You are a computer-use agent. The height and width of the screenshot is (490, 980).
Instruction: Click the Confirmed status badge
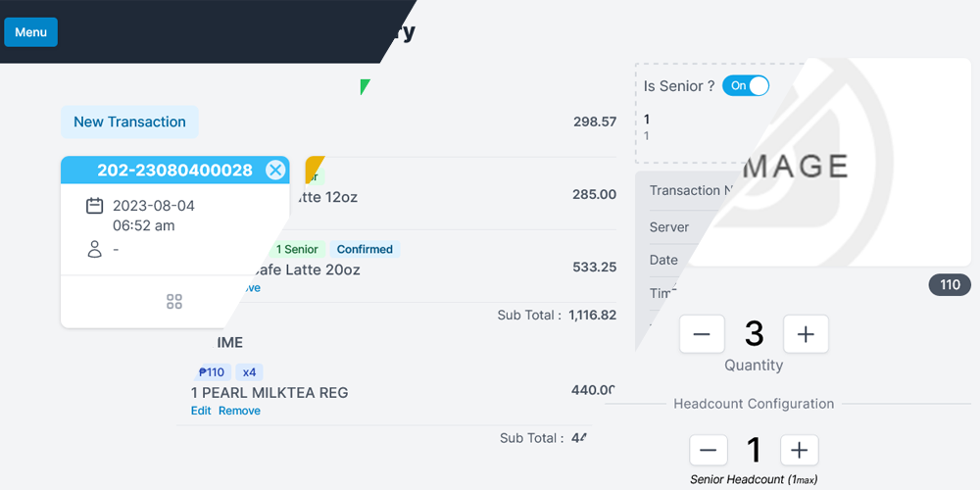click(365, 249)
